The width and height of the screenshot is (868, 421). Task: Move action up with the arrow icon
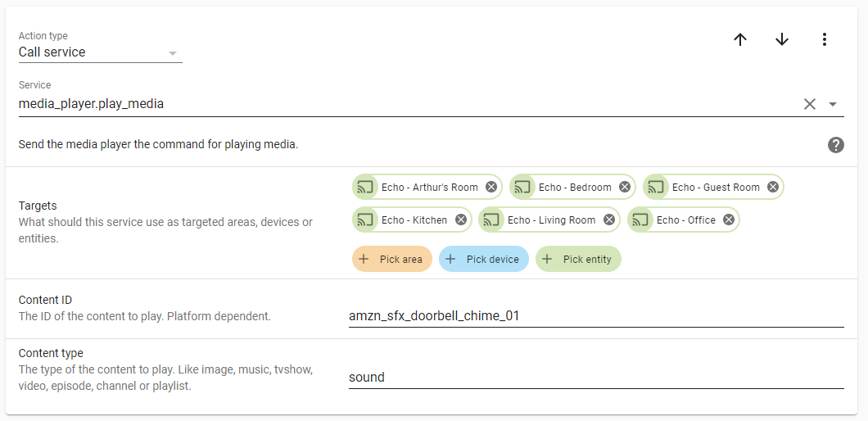740,39
